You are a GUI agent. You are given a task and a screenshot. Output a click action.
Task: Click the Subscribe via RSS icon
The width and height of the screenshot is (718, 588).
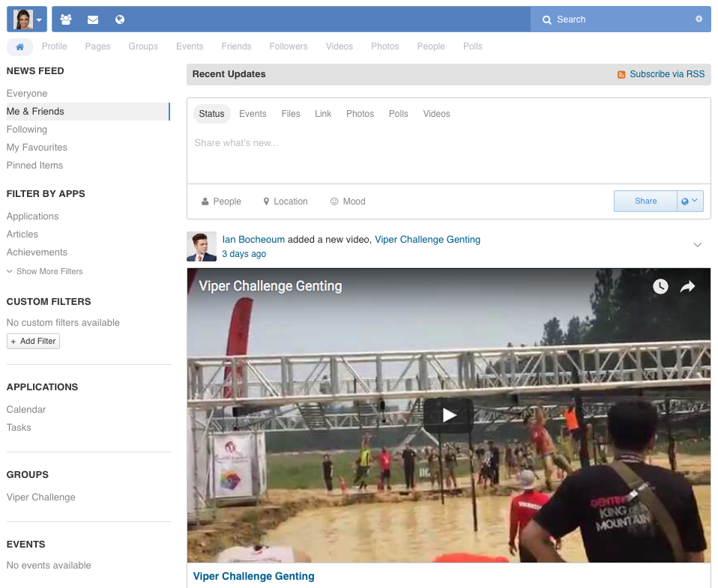coord(621,74)
